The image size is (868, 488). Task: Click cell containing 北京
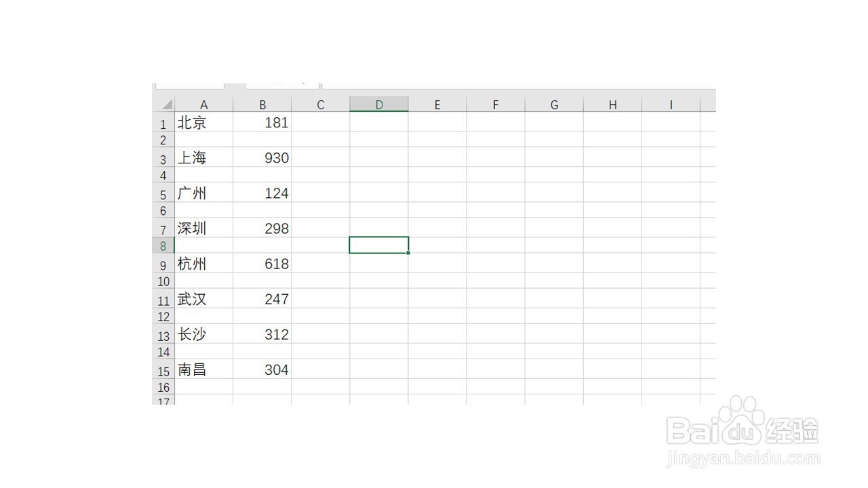pyautogui.click(x=203, y=122)
